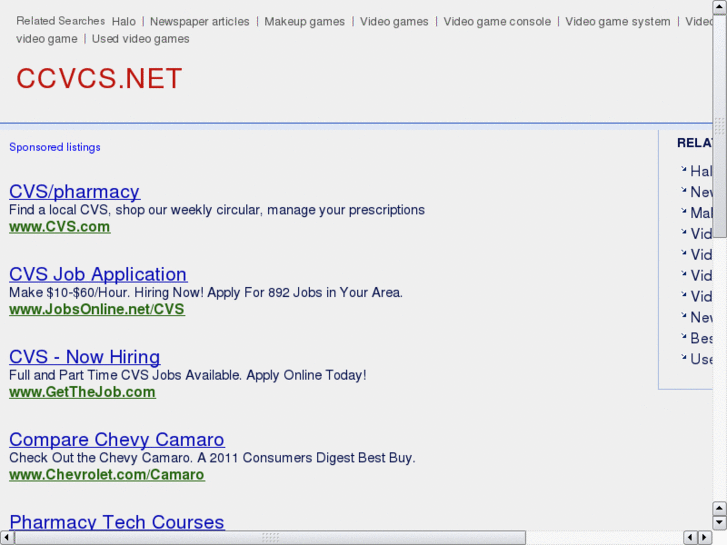
Task: Open Pharmacy Tech Courses listing
Action: pyautogui.click(x=117, y=521)
